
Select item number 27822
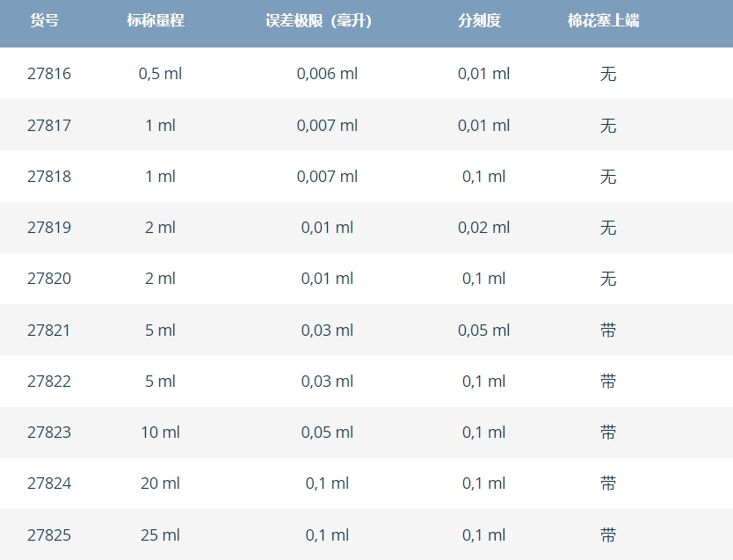click(x=49, y=381)
